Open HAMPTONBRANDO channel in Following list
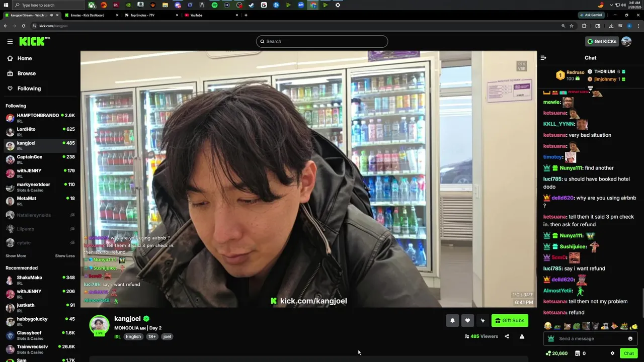The width and height of the screenshot is (644, 362). pos(40,118)
